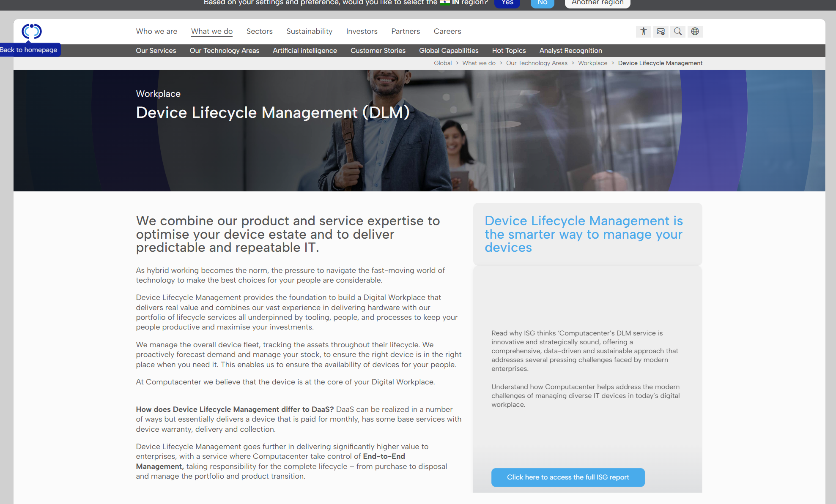This screenshot has width=836, height=504.
Task: Open the accessibility options icon
Action: 644,31
